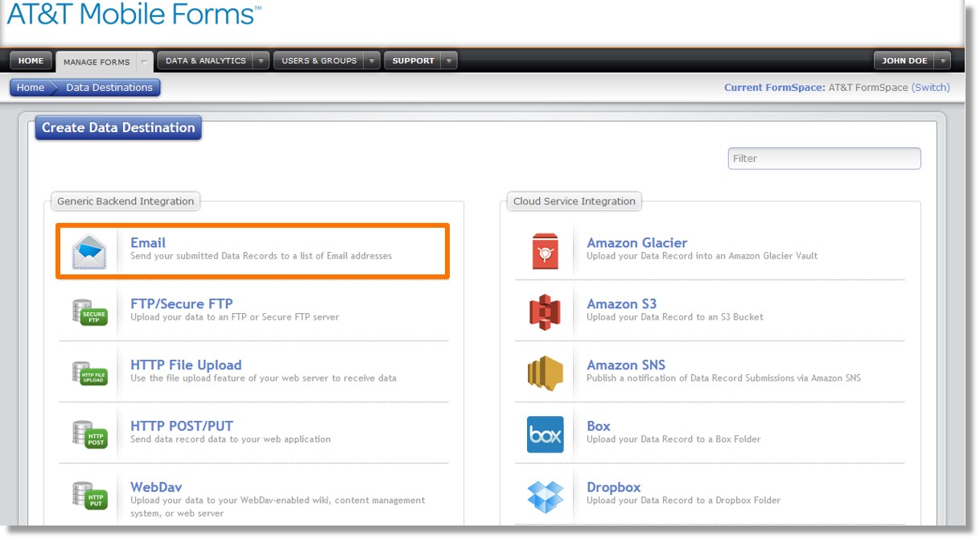Expand the MANAGE FORMS dropdown arrow
The width and height of the screenshot is (980, 540).
pyautogui.click(x=144, y=61)
